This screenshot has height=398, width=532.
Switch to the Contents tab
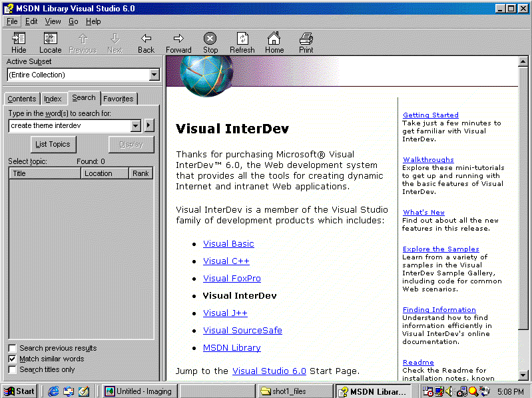coord(22,99)
